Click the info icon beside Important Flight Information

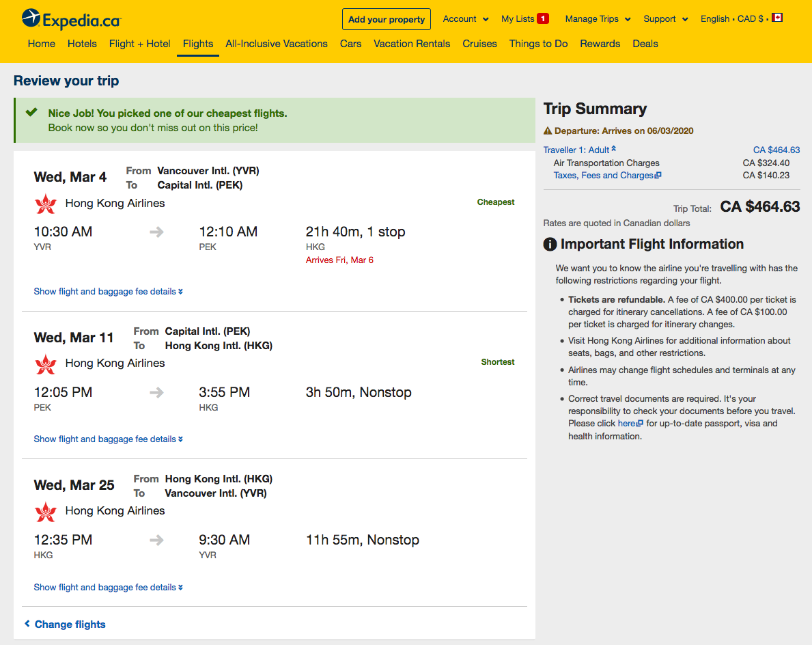click(550, 244)
